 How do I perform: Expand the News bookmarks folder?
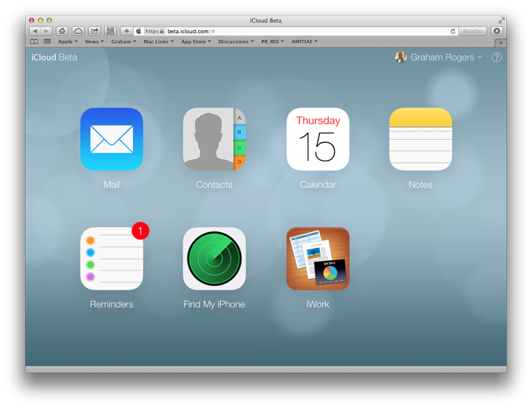(95, 41)
